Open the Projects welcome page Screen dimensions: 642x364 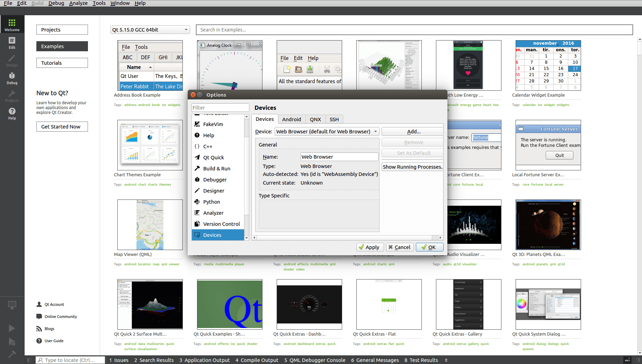[62, 30]
